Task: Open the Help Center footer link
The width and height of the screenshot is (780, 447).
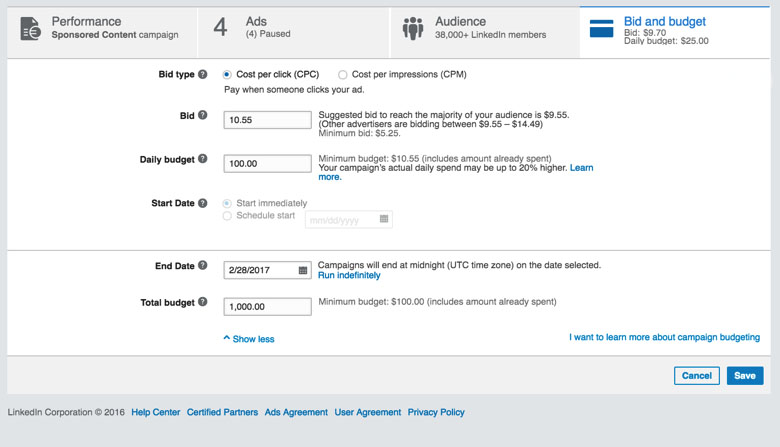Action: tap(155, 412)
